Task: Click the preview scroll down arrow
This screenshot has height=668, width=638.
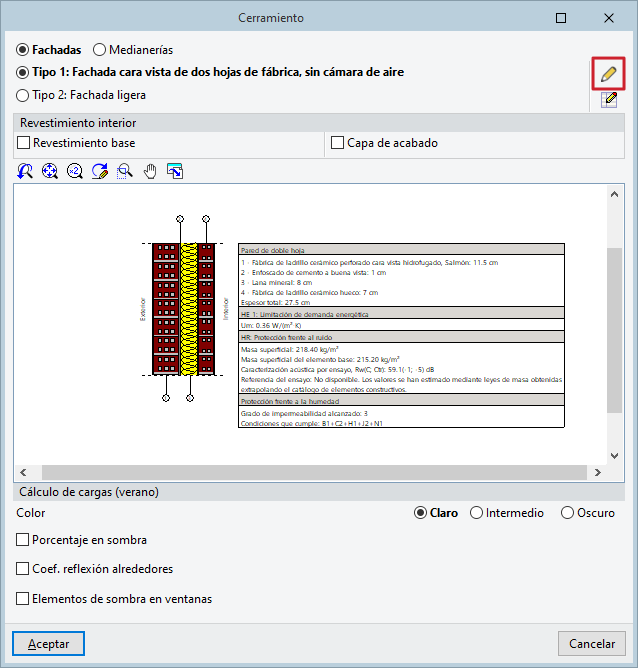Action: tap(614, 455)
